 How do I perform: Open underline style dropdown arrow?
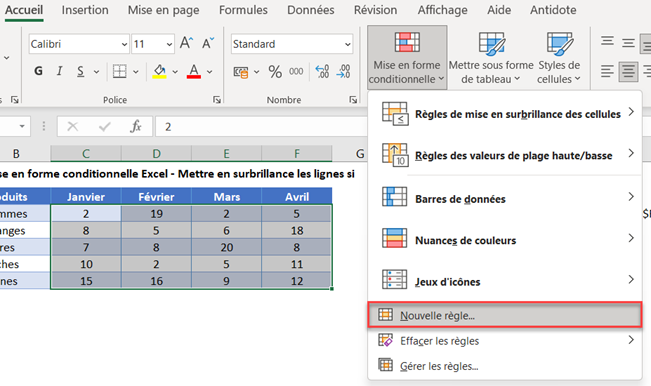(x=96, y=72)
